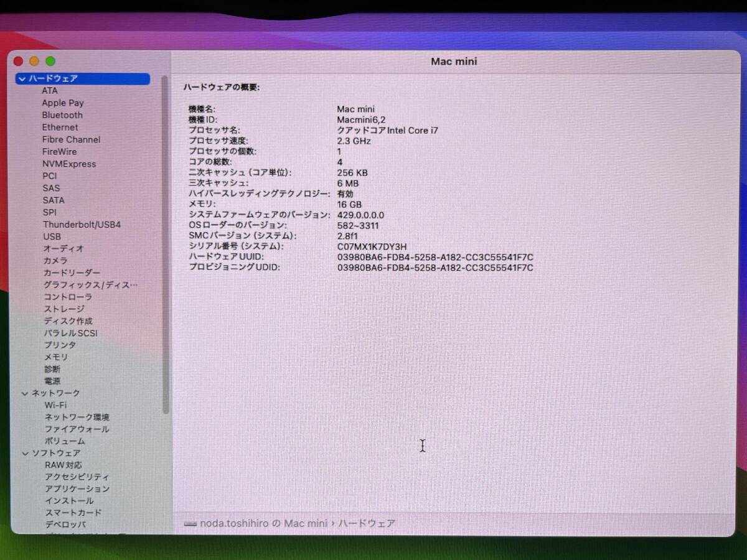Select Apple Pay in the sidebar
Screen dimensions: 747x560
click(63, 103)
